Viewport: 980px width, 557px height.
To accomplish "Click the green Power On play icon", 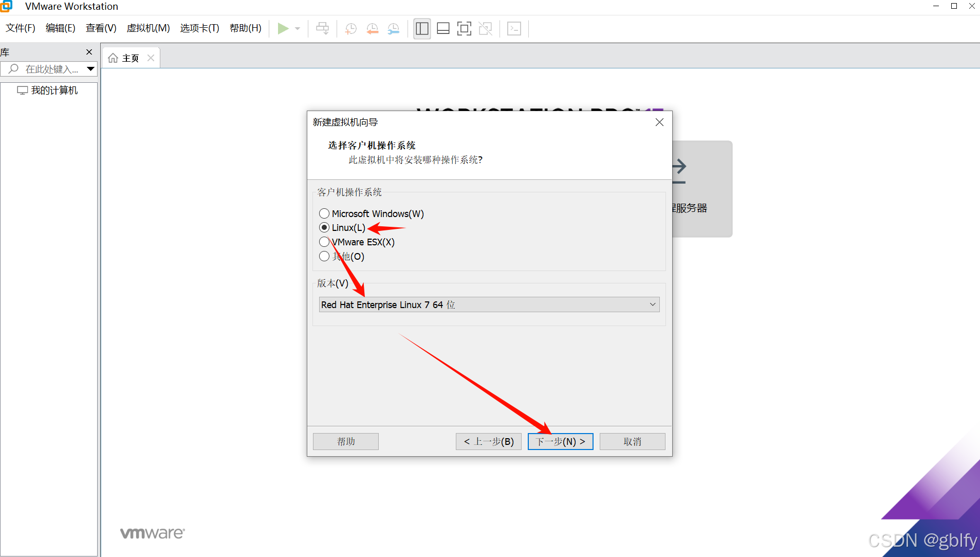I will (x=283, y=28).
